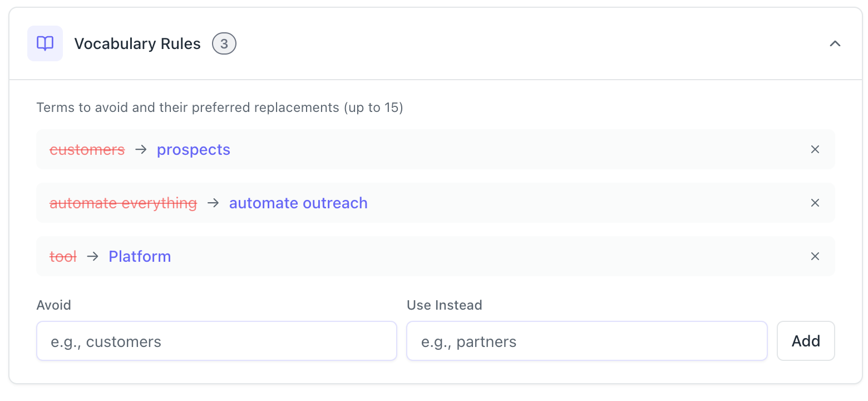This screenshot has width=868, height=401.
Task: Remove the tool to Platform rule
Action: point(815,256)
